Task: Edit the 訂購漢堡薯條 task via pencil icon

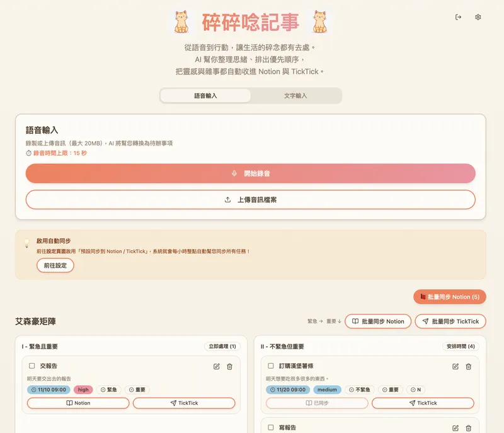Action: tap(455, 366)
